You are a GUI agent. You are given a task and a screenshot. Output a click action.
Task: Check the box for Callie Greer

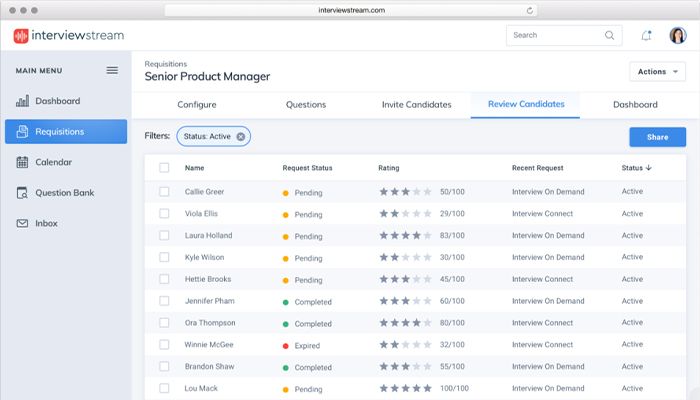click(164, 191)
